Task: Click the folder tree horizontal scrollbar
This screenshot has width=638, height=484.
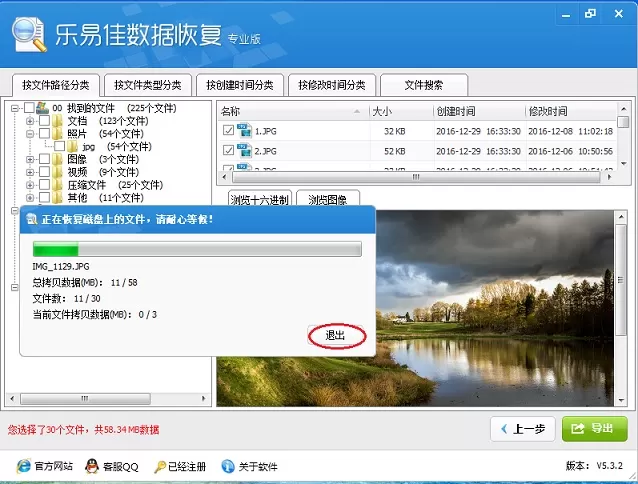Action: pyautogui.click(x=85, y=398)
